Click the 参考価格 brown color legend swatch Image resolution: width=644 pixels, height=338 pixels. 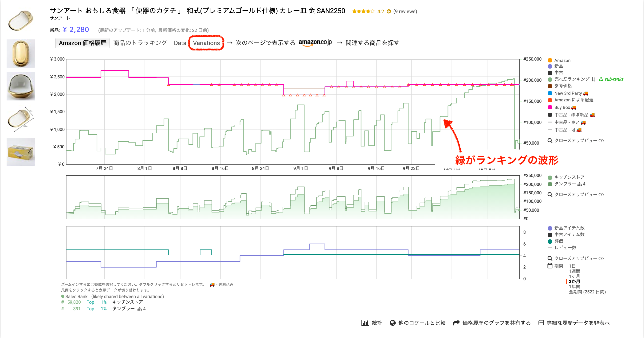pyautogui.click(x=550, y=86)
